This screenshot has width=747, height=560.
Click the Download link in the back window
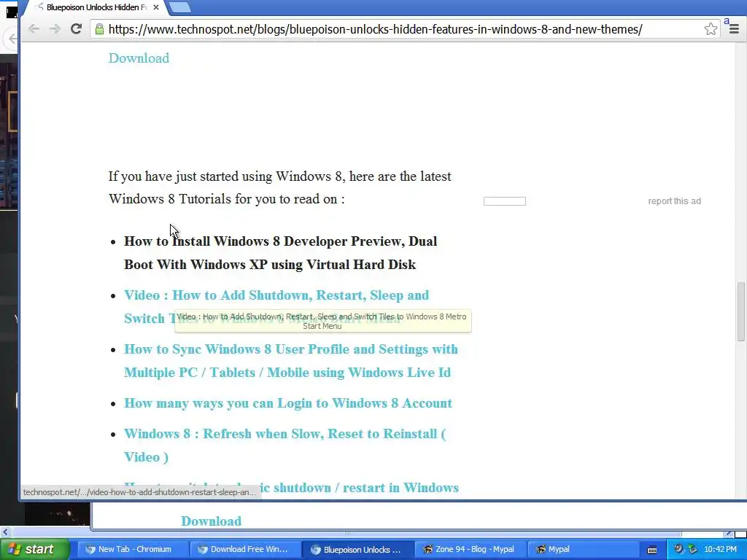[x=211, y=521]
